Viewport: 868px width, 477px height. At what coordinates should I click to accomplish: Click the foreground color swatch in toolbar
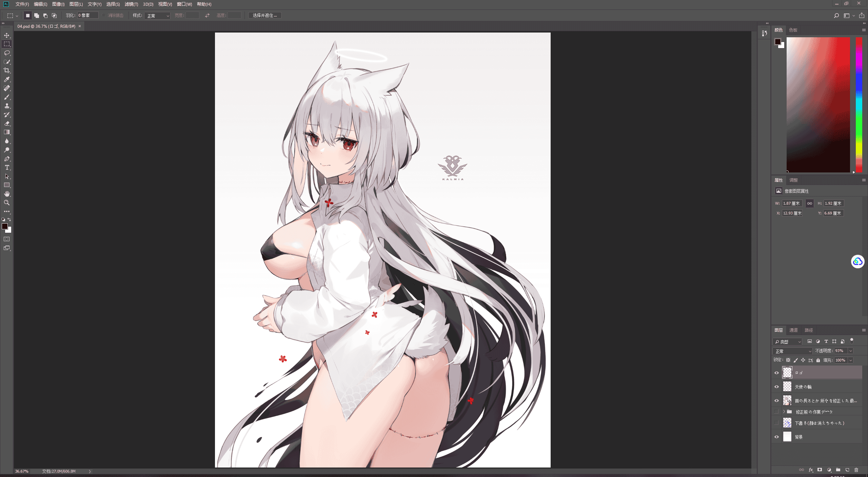(x=5, y=226)
